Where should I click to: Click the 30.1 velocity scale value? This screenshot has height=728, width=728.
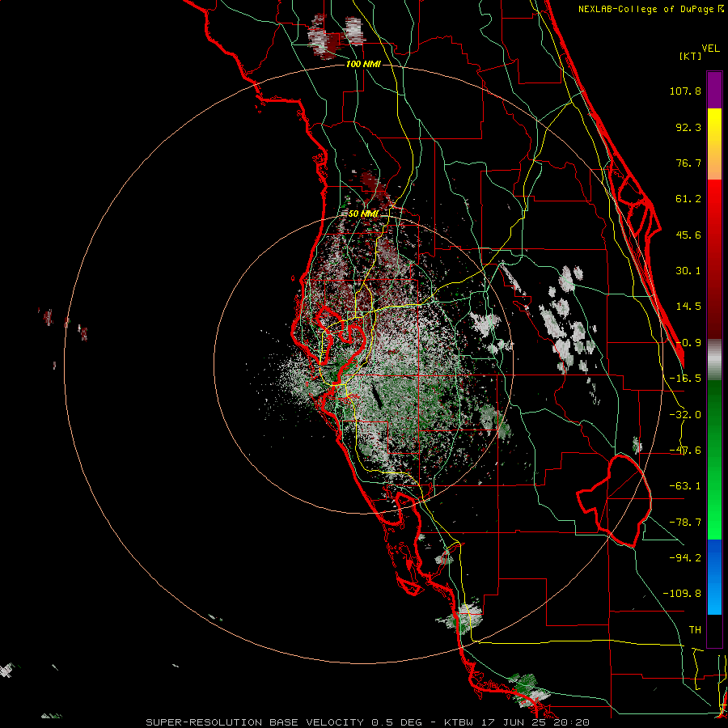tap(688, 271)
